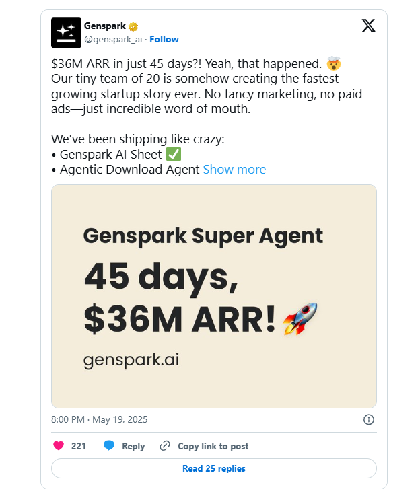420x504 pixels.
Task: Select Copy link to post
Action: coord(213,446)
